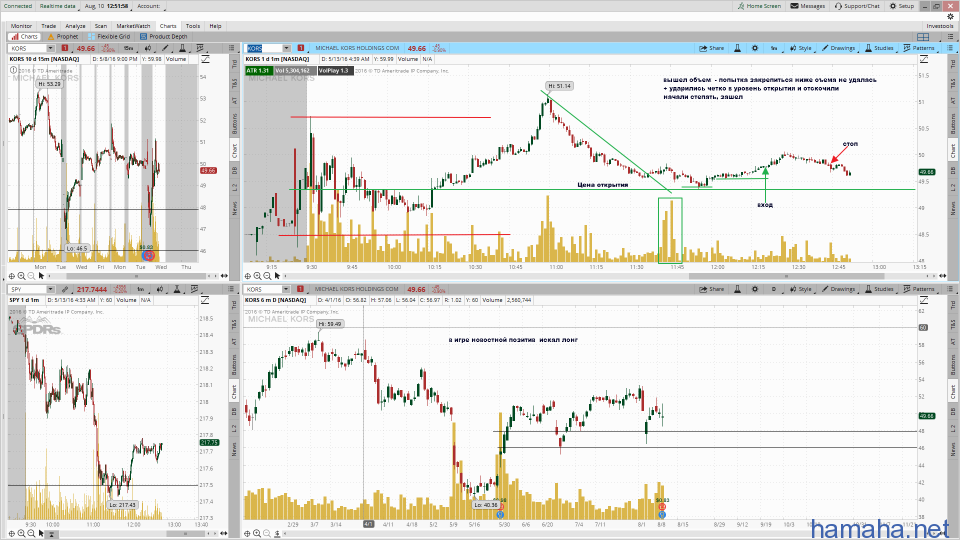Open the Style menu in top-right chart
The width and height of the screenshot is (960, 540).
click(800, 48)
